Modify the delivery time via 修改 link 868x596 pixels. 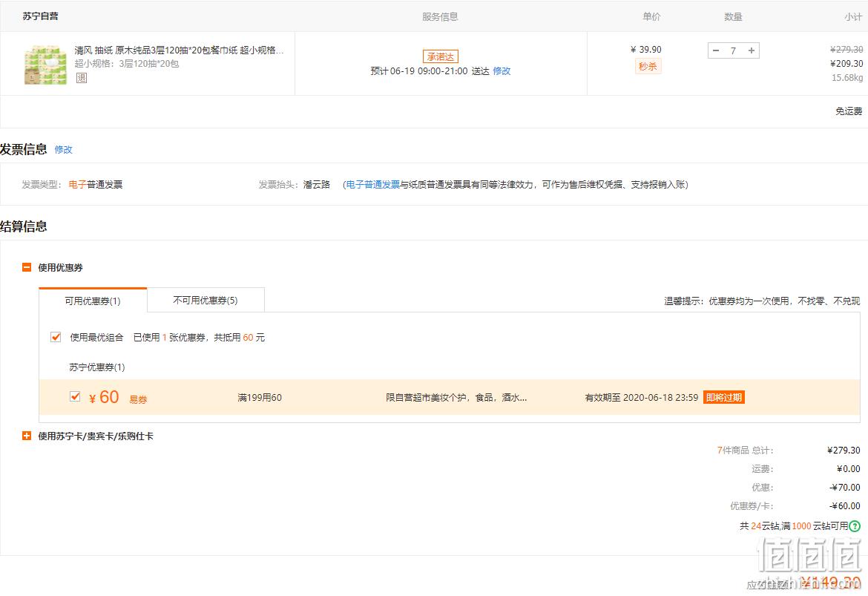tap(502, 71)
